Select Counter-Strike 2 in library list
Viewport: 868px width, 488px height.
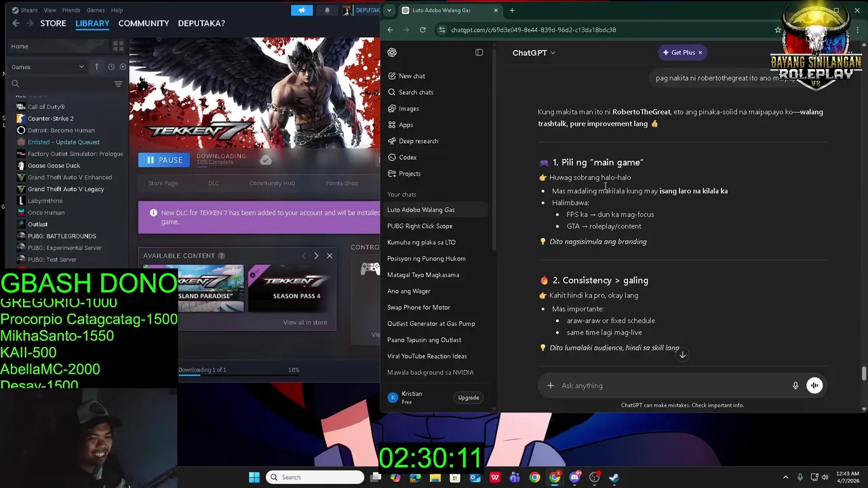[50, 119]
